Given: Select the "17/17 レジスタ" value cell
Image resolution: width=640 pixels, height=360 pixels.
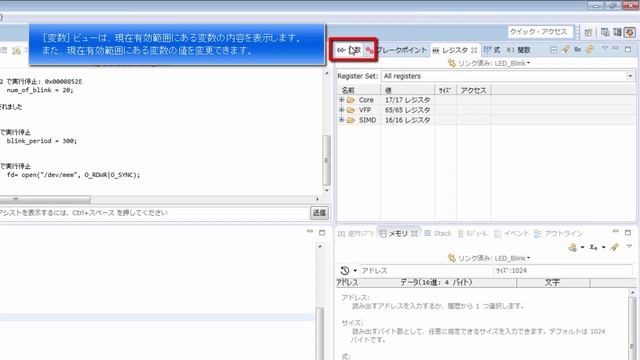Looking at the screenshot, I should (x=407, y=100).
